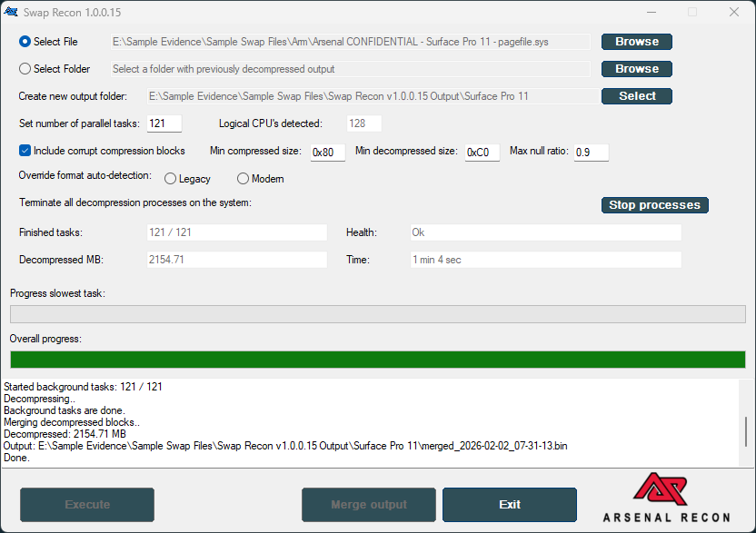Click the Merge output button

pos(369,505)
